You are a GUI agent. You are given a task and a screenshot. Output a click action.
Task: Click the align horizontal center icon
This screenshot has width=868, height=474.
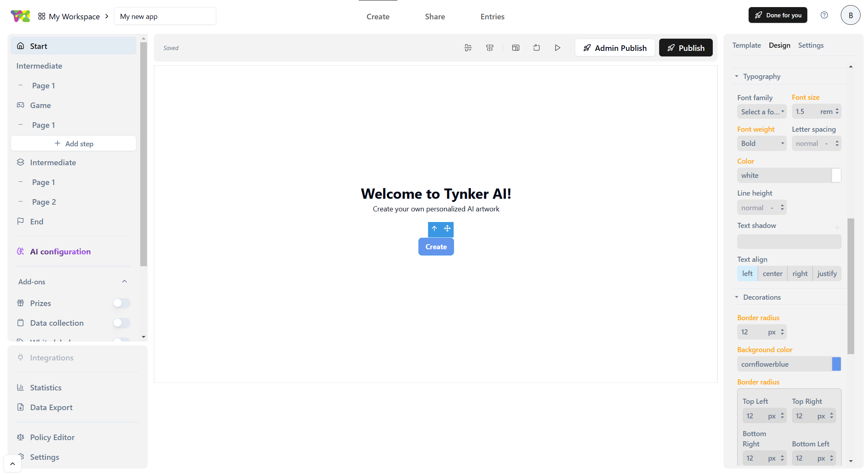(x=490, y=48)
